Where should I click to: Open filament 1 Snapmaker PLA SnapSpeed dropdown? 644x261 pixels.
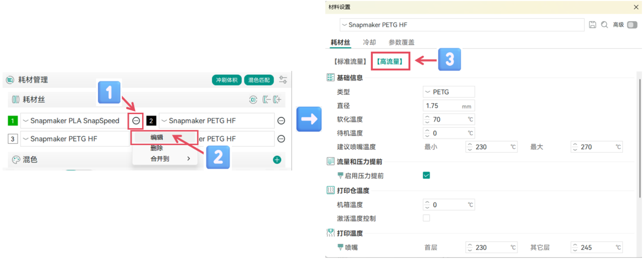point(75,121)
